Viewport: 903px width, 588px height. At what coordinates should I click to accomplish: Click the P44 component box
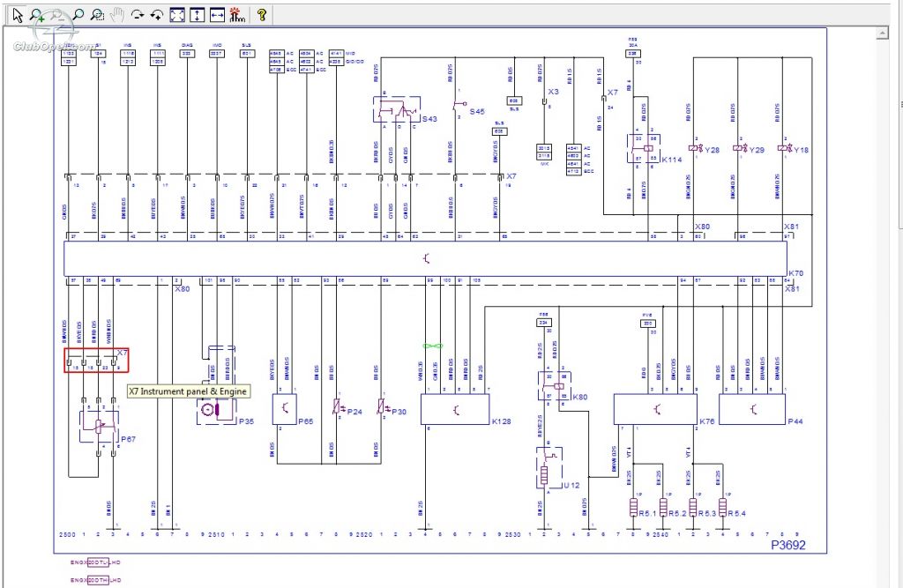point(752,409)
